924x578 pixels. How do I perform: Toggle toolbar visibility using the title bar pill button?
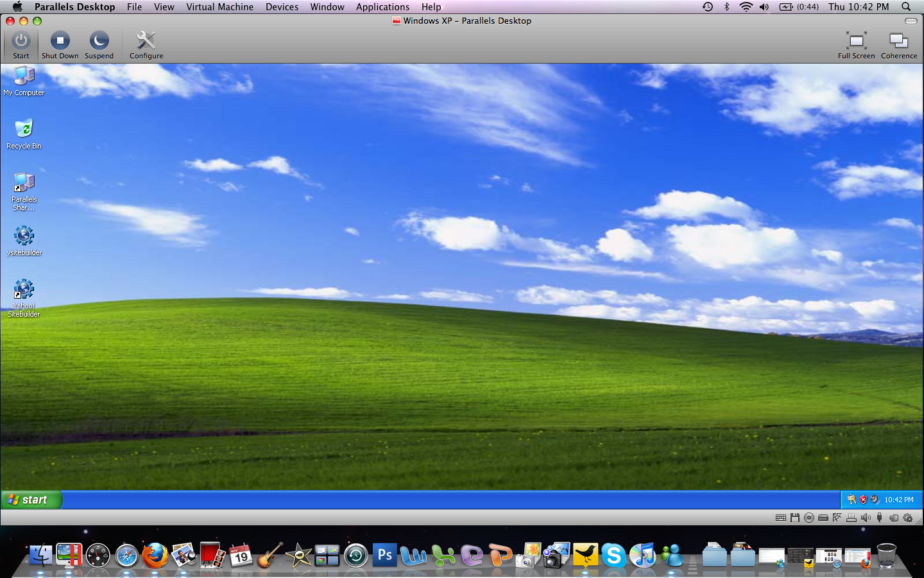[911, 21]
